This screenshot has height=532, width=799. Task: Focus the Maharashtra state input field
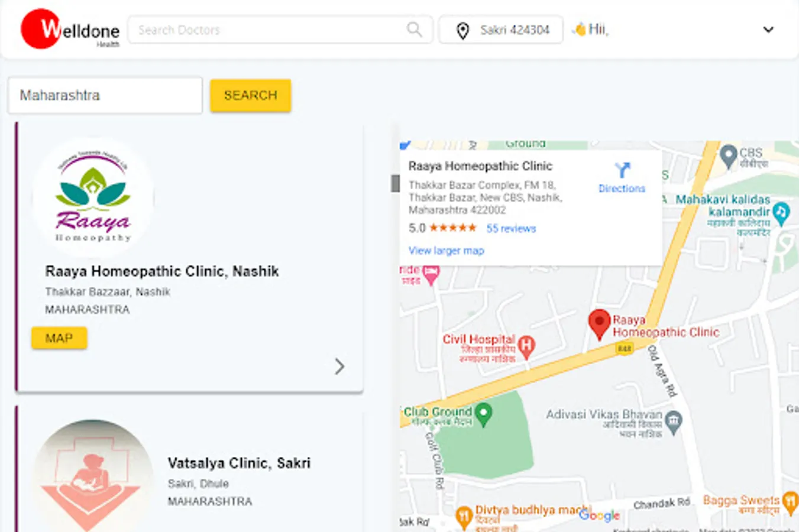click(105, 95)
